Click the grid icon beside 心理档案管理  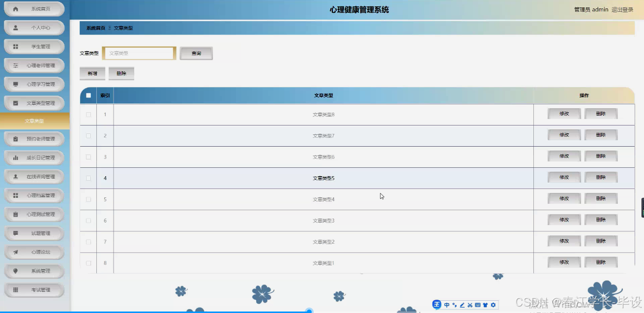[x=16, y=195]
